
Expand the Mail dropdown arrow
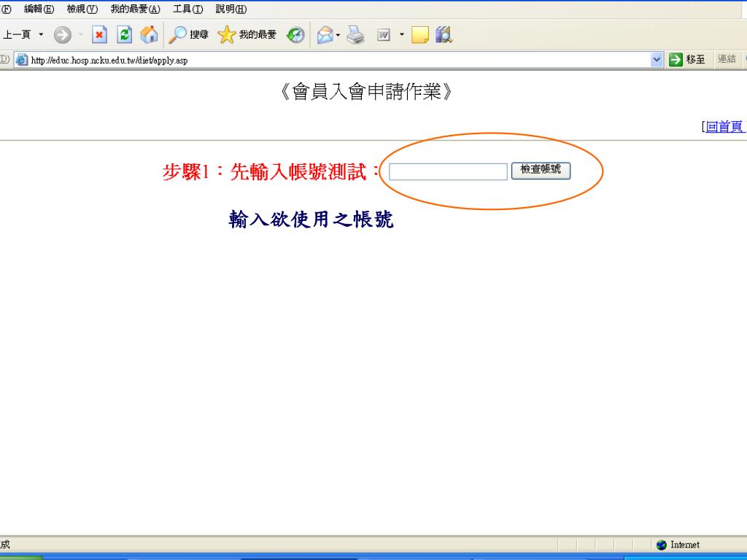[338, 34]
